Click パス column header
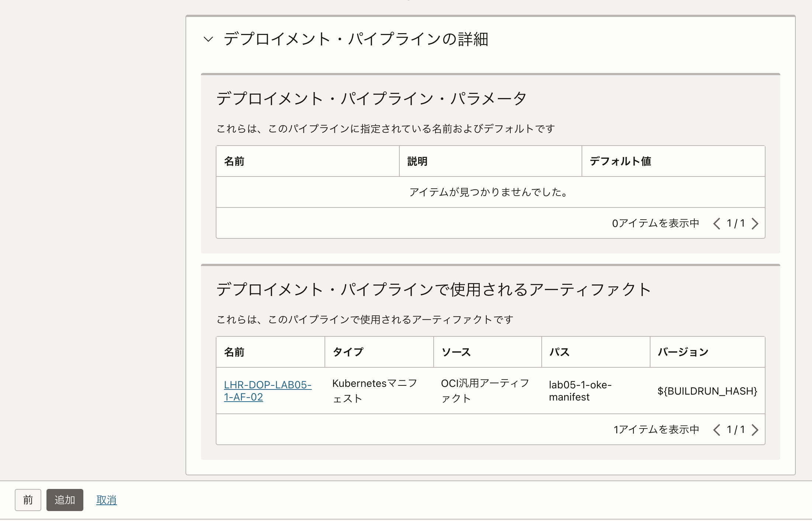The height and width of the screenshot is (521, 812). (x=559, y=352)
